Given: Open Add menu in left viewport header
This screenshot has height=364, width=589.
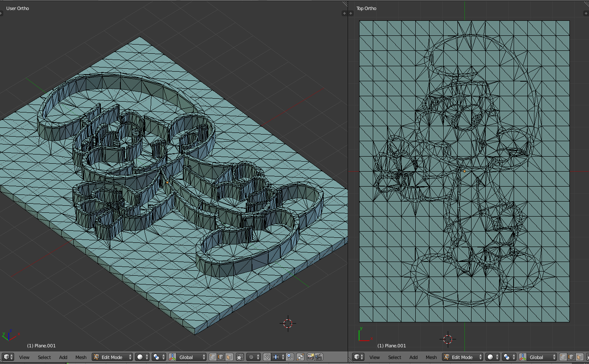Looking at the screenshot, I should click(x=63, y=357).
